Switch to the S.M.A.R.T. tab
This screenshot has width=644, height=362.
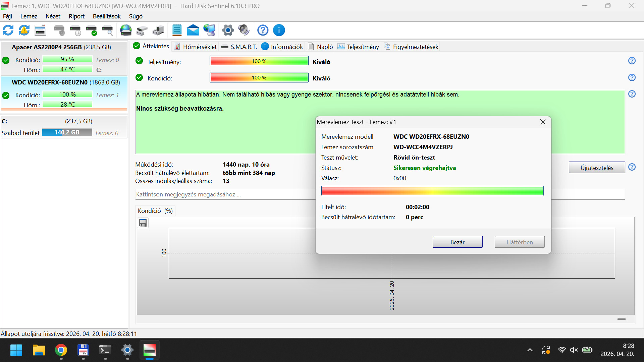tap(239, 47)
